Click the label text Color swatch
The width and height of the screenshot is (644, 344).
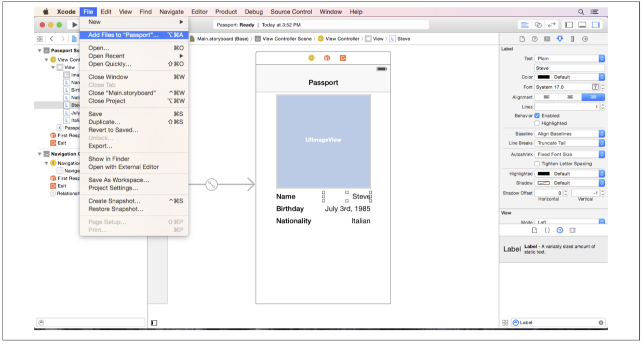click(543, 77)
